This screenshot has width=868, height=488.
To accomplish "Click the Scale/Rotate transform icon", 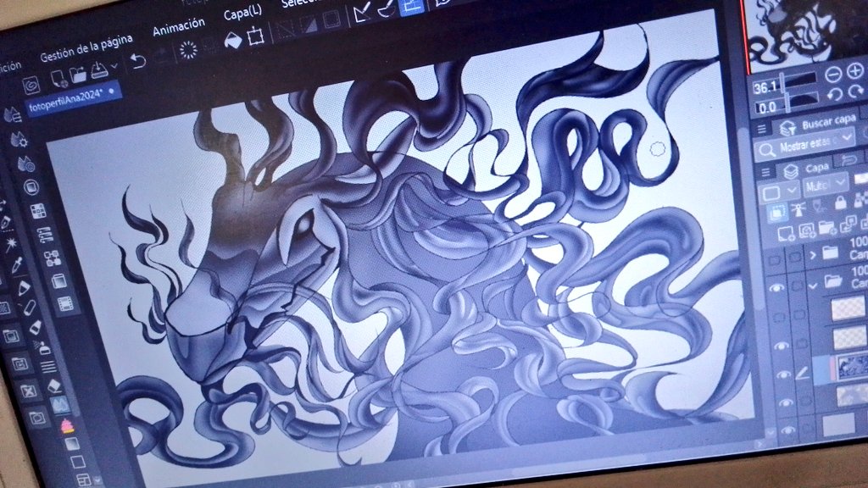I will pos(255,36).
